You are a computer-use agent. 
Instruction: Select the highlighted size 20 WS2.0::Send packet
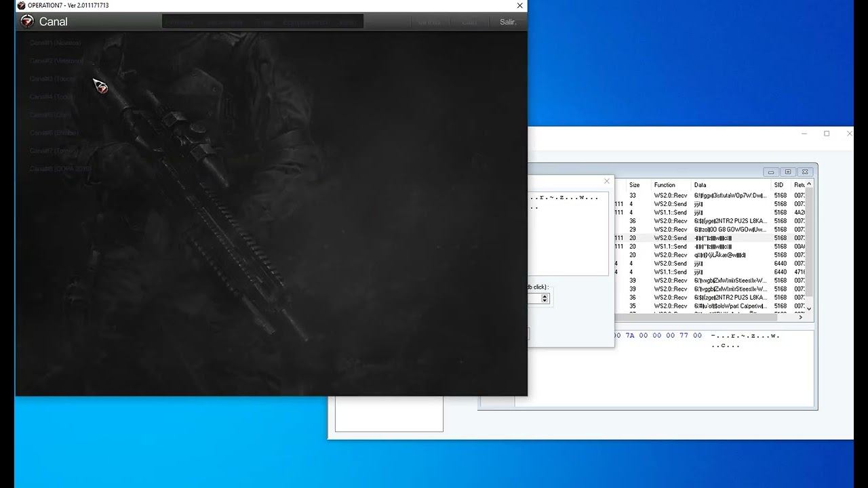click(710, 238)
